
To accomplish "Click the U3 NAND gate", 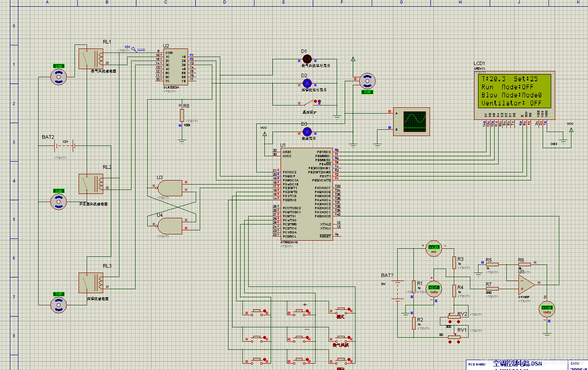I will [169, 188].
